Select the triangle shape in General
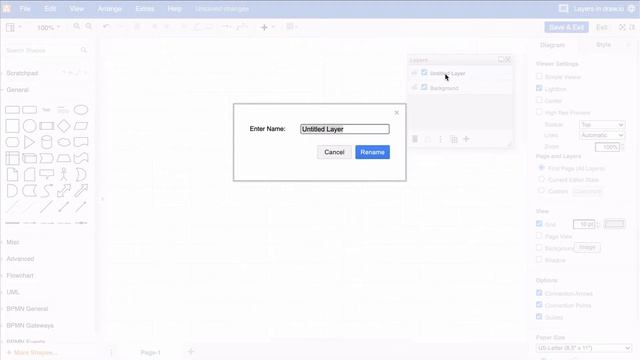 click(29, 142)
